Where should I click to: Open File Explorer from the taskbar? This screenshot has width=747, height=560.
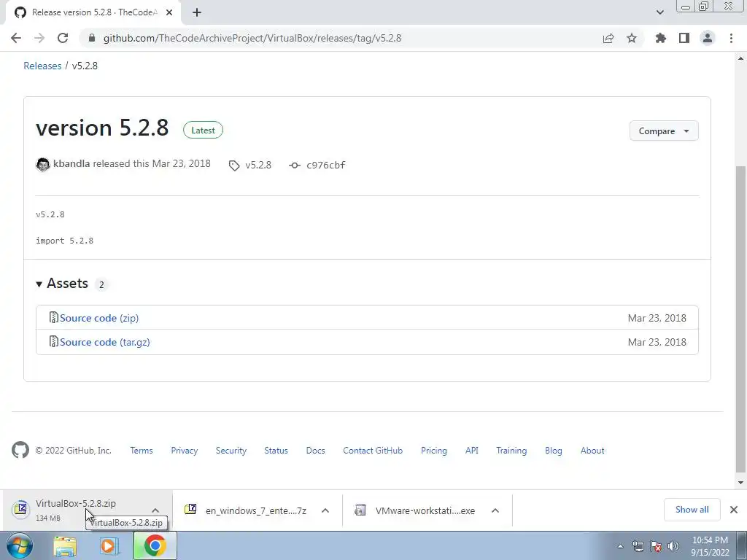point(65,546)
